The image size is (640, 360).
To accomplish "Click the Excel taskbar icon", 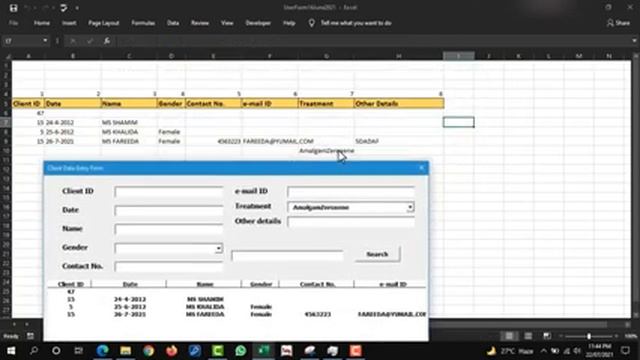I will tap(264, 351).
